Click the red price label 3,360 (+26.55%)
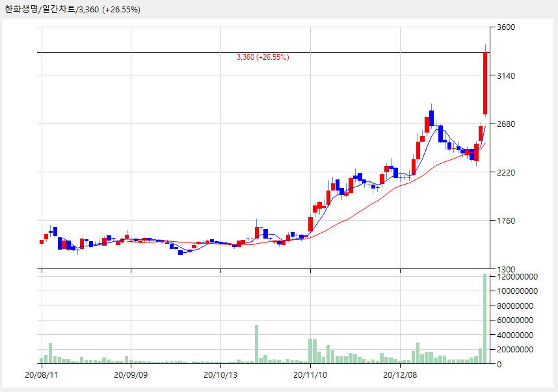The image size is (558, 392). pos(263,57)
